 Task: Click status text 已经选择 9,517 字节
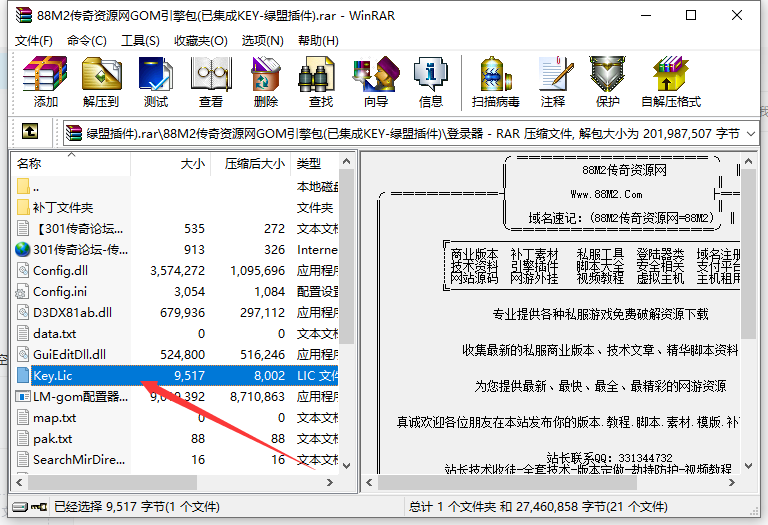[x=108, y=506]
